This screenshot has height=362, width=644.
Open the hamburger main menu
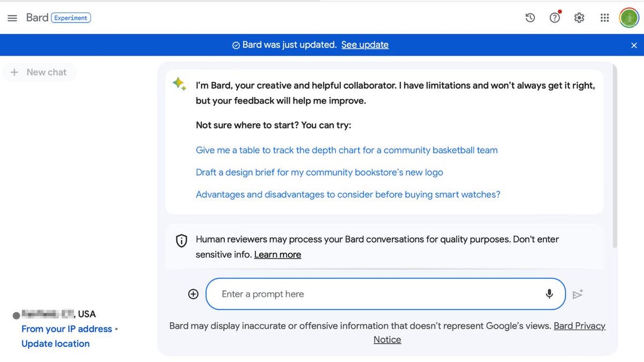(12, 18)
